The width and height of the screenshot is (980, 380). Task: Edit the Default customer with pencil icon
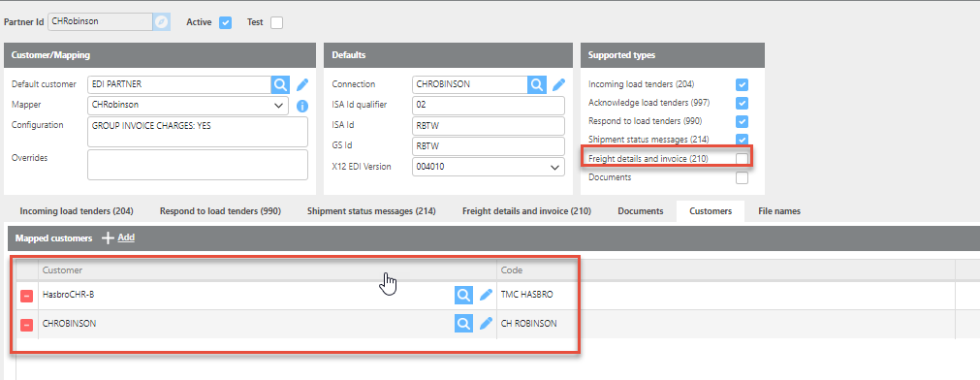302,84
